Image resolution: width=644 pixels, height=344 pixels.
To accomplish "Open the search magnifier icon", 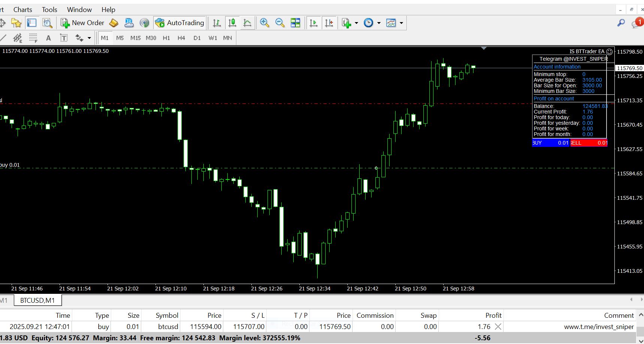I will (621, 23).
